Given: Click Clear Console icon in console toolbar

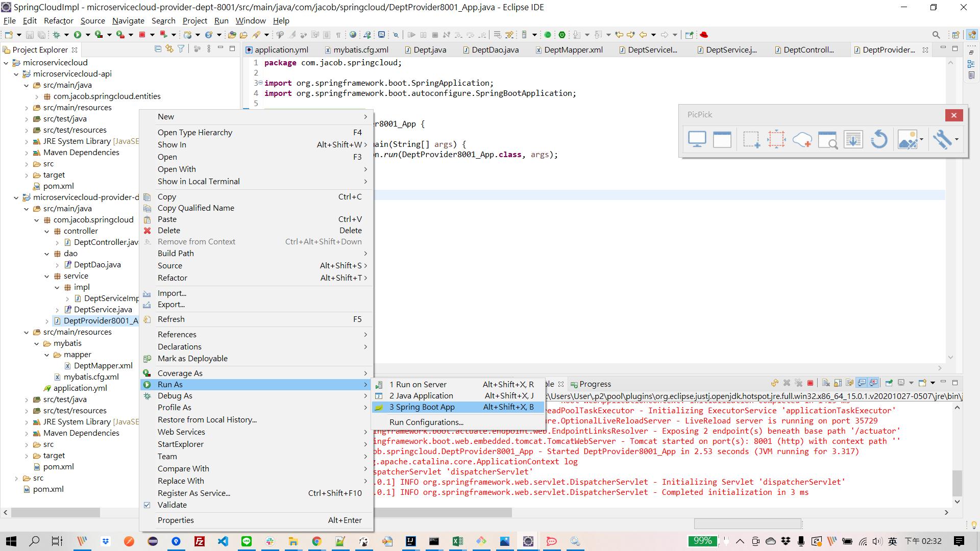Looking at the screenshot, I should 826,383.
